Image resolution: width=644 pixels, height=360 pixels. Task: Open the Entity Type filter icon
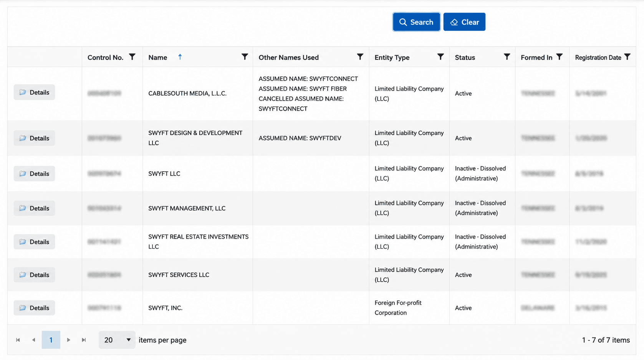coord(440,57)
